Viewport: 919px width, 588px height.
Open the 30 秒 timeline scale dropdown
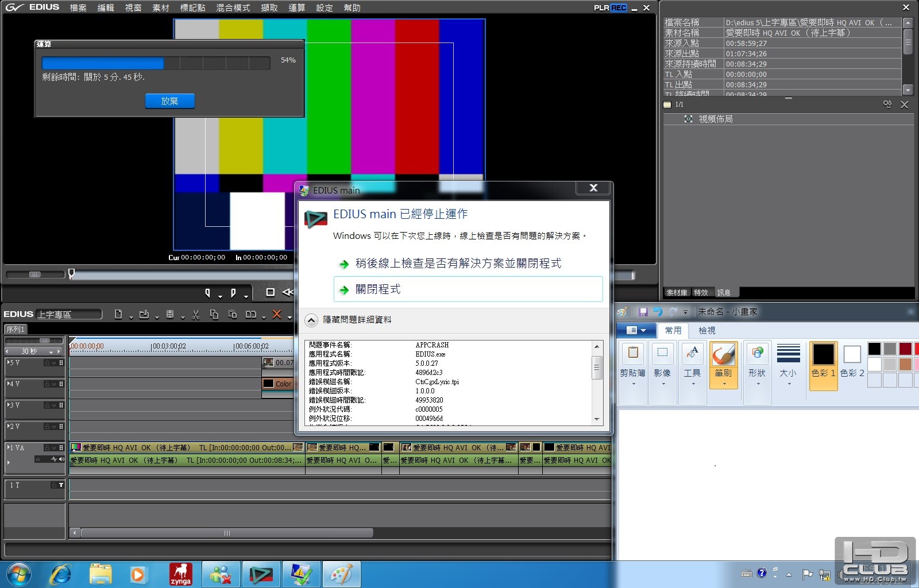click(x=51, y=351)
